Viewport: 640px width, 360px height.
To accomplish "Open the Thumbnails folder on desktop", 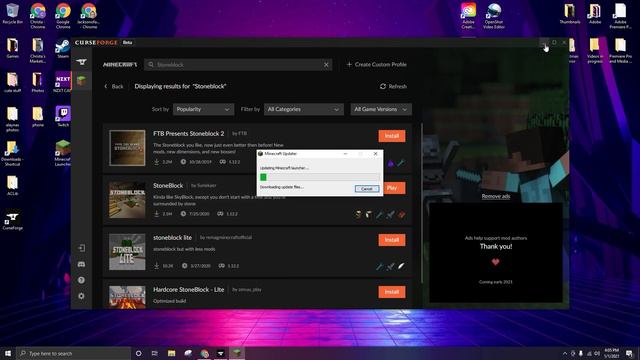I will click(569, 14).
